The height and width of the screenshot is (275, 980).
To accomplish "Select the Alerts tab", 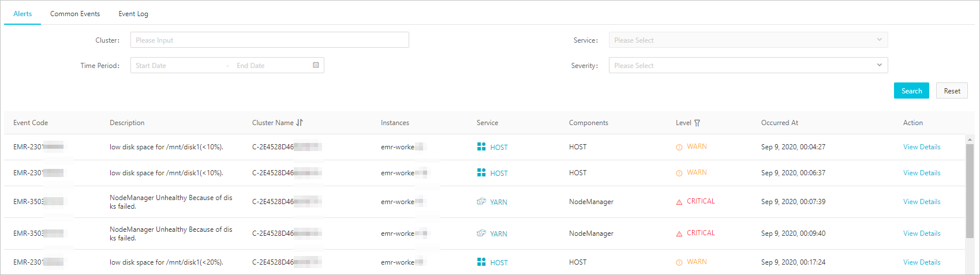I will 23,14.
